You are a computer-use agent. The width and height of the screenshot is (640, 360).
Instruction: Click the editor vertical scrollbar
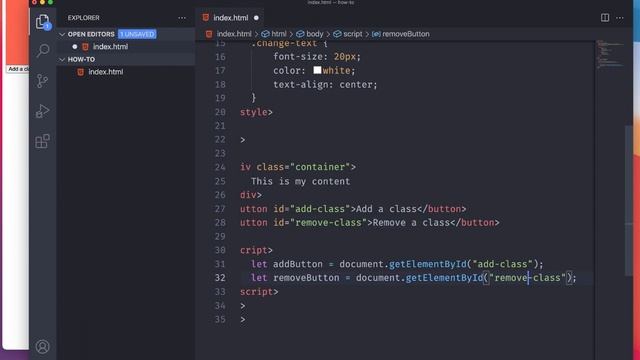(x=629, y=200)
